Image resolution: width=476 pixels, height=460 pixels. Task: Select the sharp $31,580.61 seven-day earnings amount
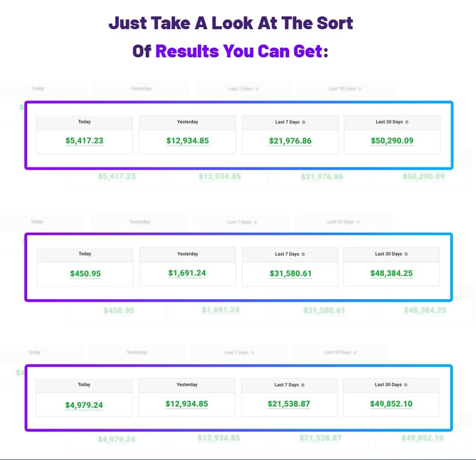[291, 274]
